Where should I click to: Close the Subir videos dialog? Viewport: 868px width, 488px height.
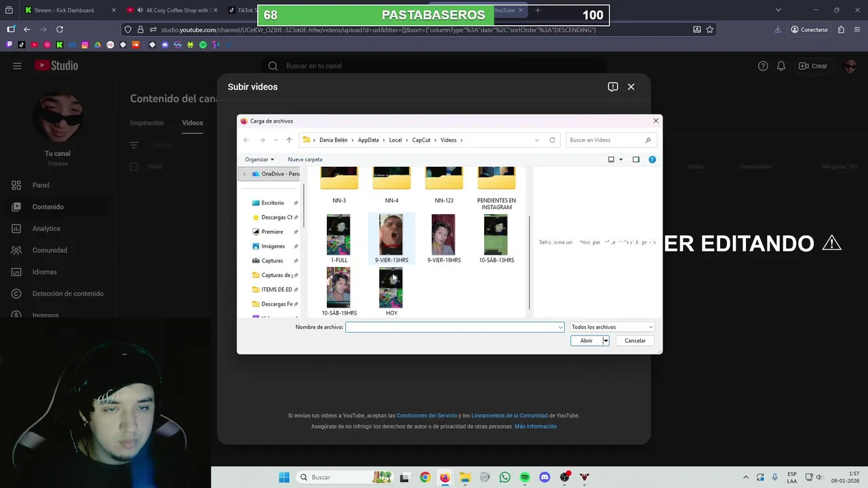coord(631,87)
